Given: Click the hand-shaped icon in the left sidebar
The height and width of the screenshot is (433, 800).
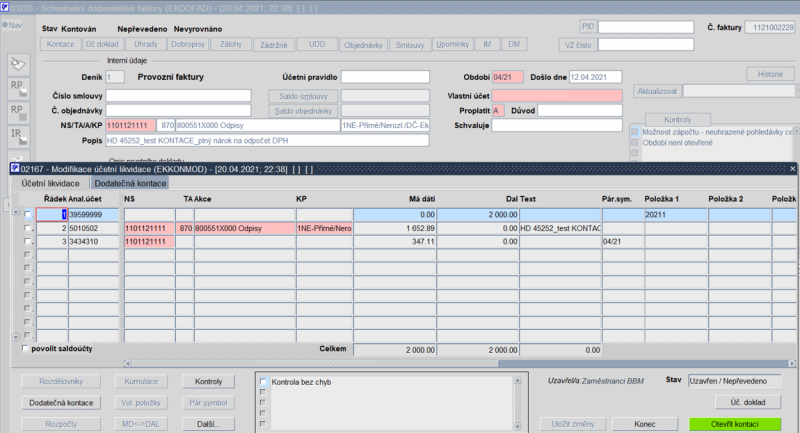Looking at the screenshot, I should coord(18,65).
